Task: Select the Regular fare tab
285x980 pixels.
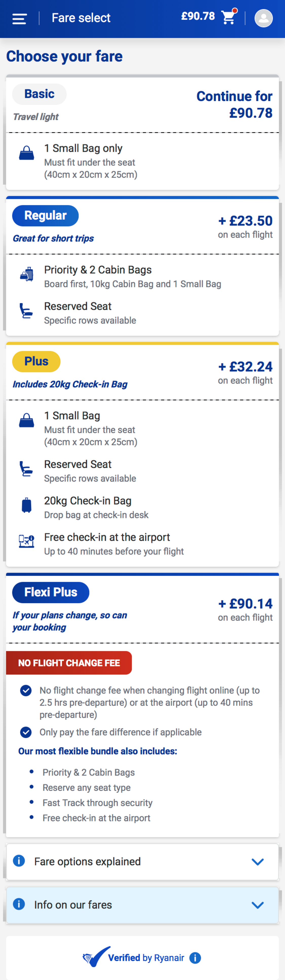Action: 46,216
